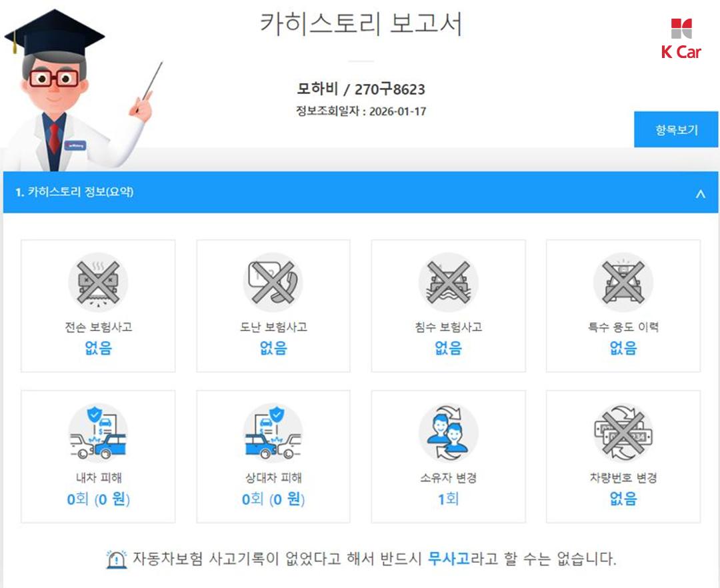The width and height of the screenshot is (720, 588).
Task: Click the special use history car icon
Action: 623,282
